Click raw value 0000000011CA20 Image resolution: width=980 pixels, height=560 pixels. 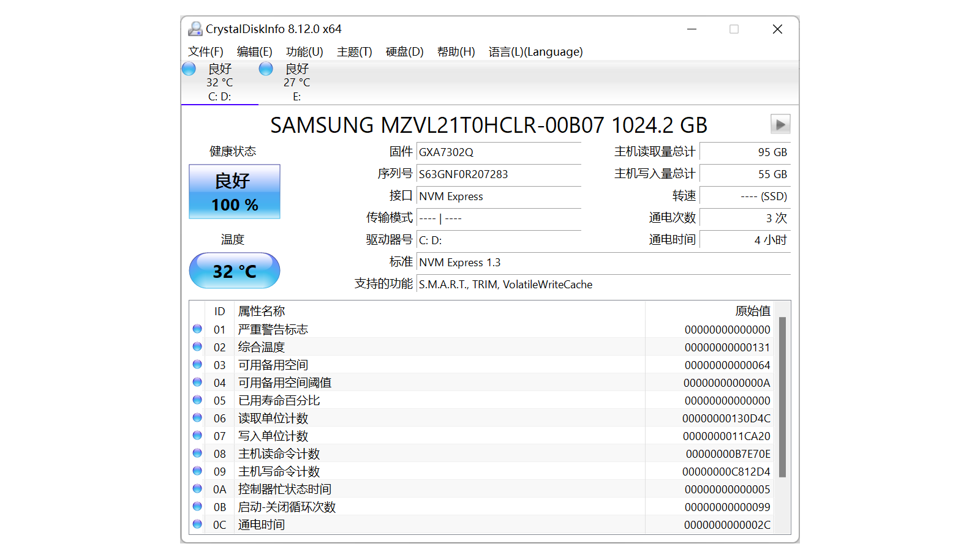726,436
